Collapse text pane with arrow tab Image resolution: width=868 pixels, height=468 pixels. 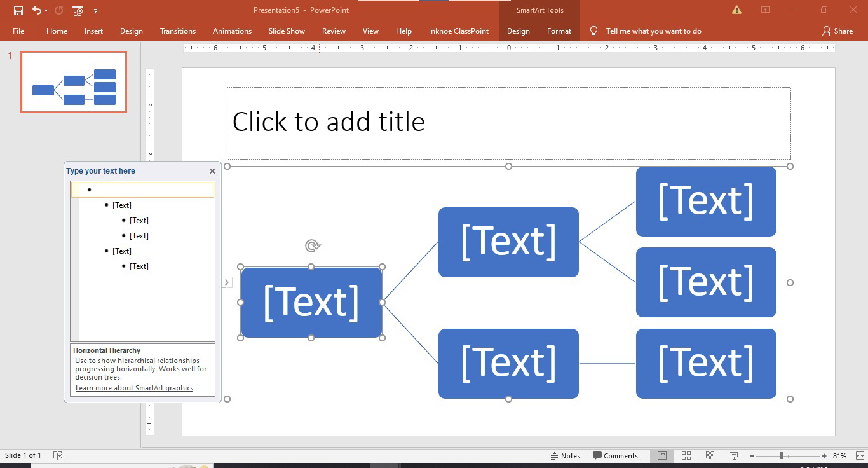click(x=227, y=282)
